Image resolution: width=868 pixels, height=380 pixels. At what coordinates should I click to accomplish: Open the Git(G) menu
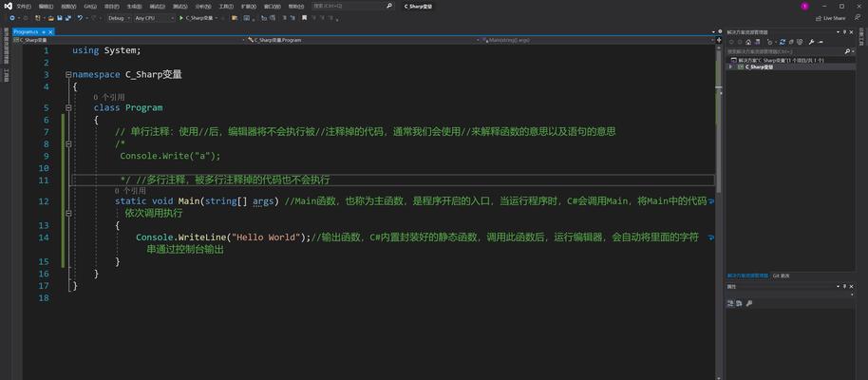tap(90, 6)
